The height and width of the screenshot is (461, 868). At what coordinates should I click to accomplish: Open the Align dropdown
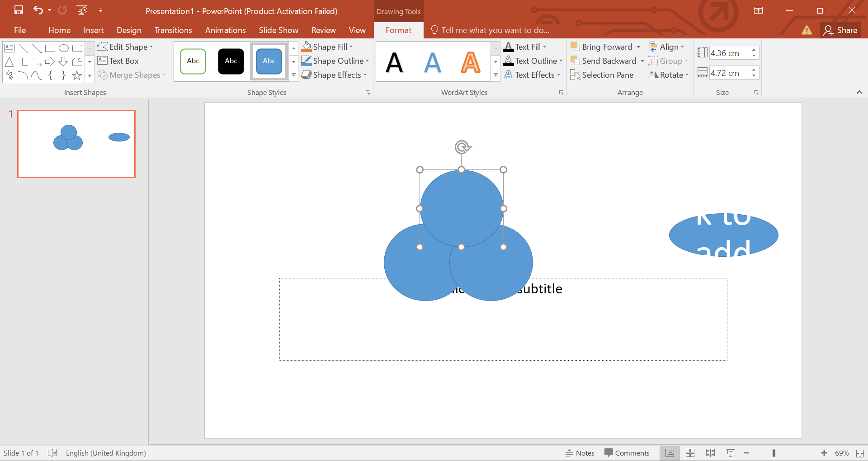pos(667,47)
